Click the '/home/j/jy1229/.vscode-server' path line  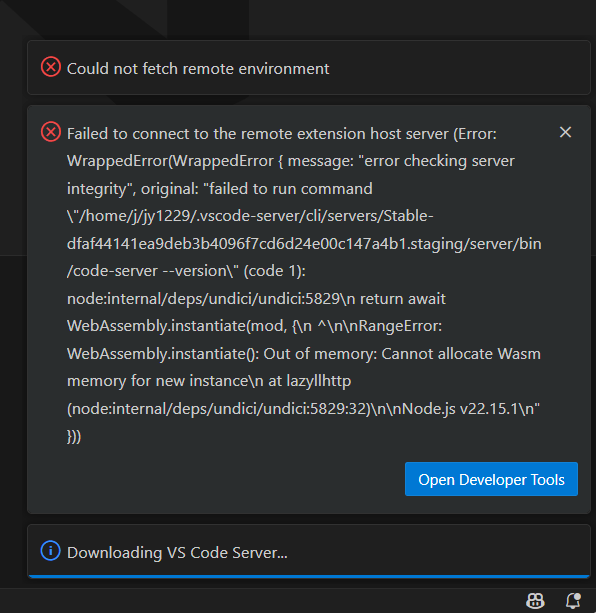coord(250,216)
